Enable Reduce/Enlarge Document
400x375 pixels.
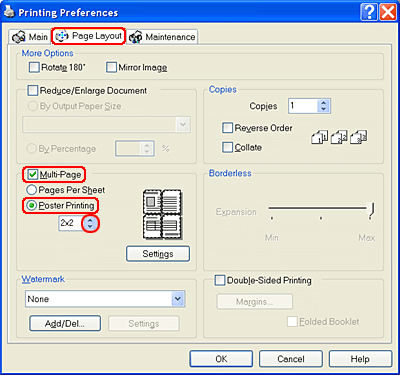tap(33, 91)
